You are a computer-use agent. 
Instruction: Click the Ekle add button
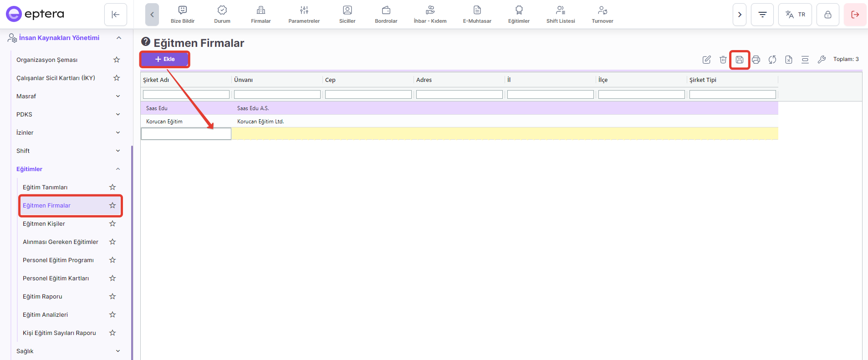coord(164,59)
